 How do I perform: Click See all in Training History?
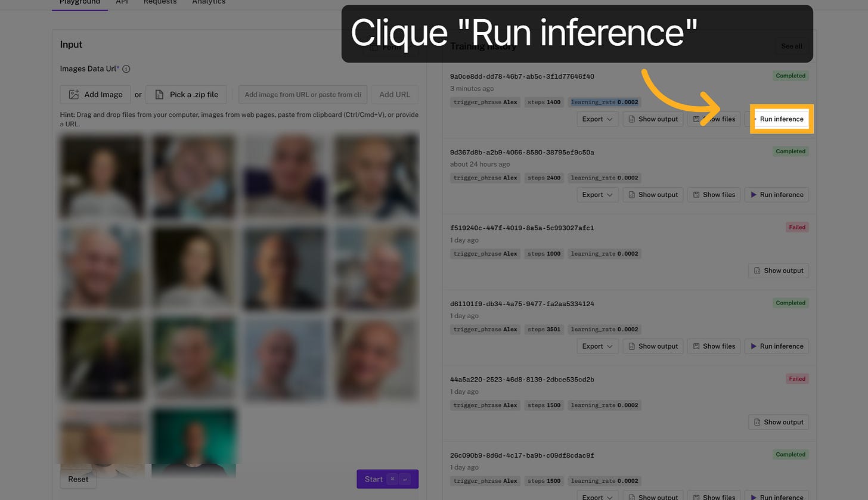coord(791,46)
